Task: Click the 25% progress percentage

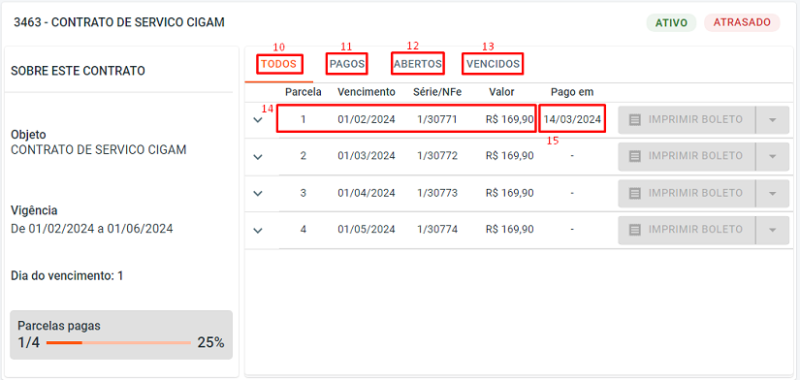Action: [x=211, y=343]
